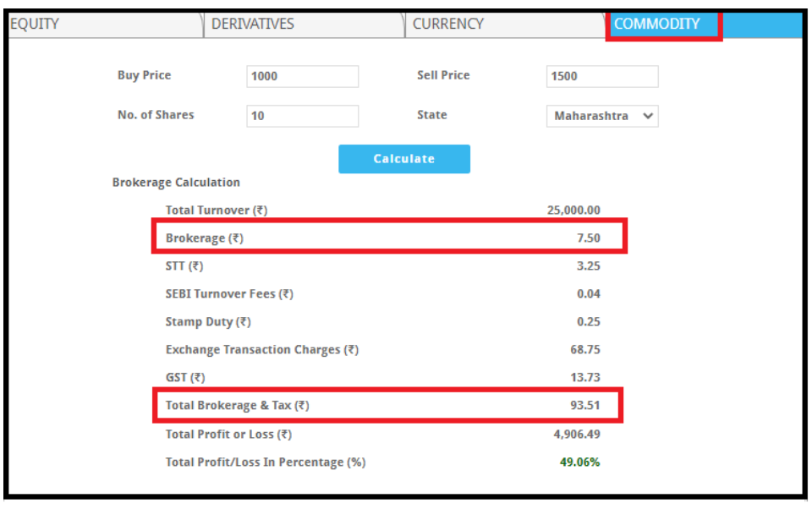
Task: Click the Brokerage Calculation heading
Action: [x=176, y=183]
